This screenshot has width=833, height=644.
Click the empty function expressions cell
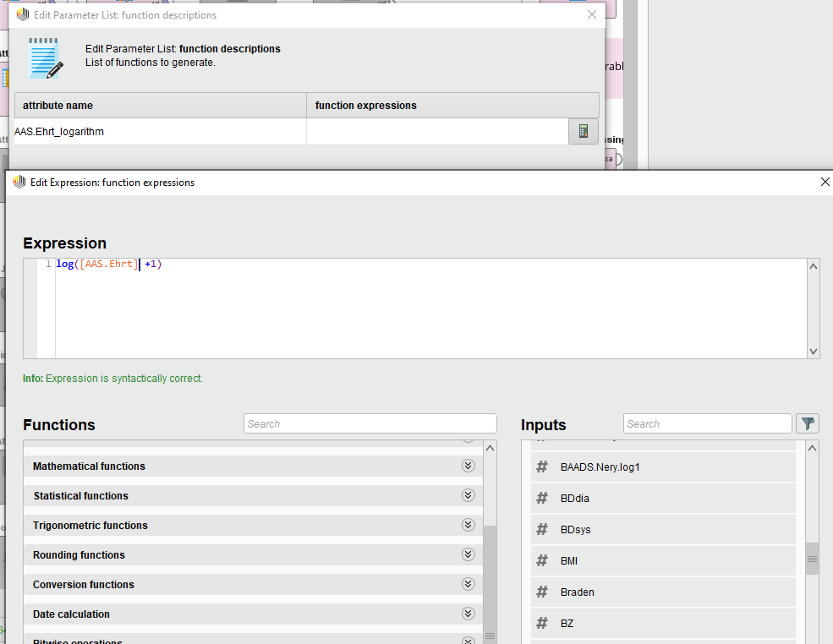coord(438,132)
